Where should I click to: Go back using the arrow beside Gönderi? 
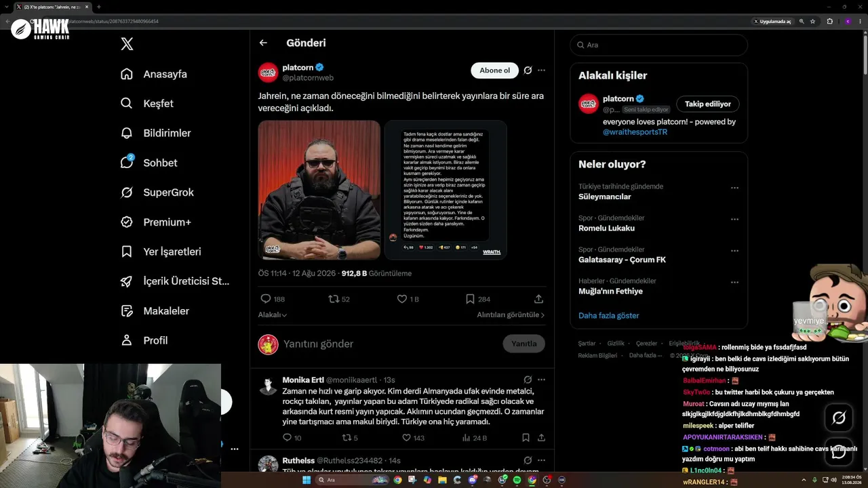[x=263, y=43]
